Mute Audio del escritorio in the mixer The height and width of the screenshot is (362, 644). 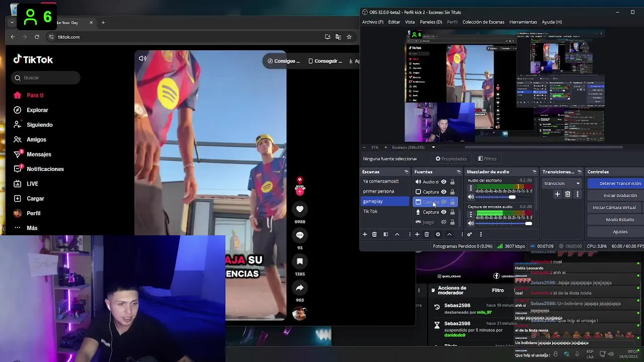click(471, 197)
